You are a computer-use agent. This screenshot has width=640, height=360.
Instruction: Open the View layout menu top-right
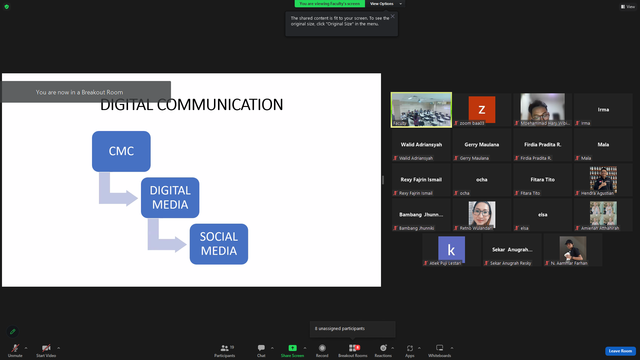point(628,7)
